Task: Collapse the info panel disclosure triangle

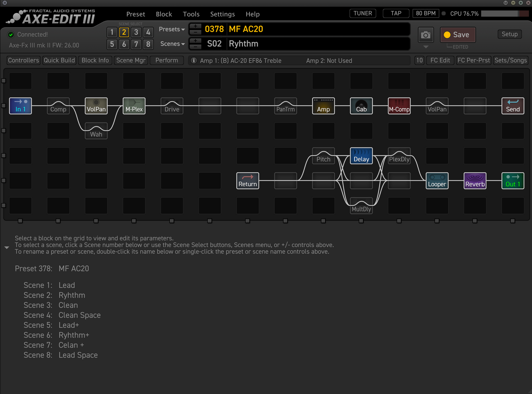Action: 7,248
